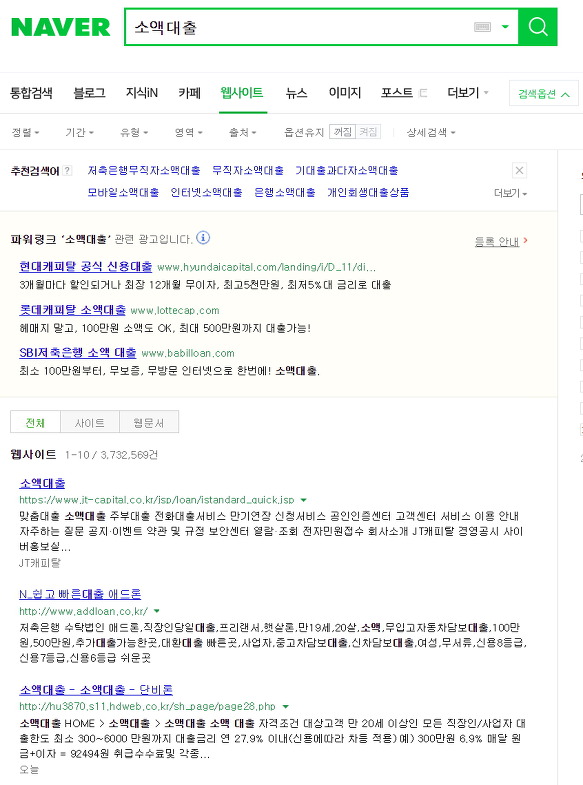Click the green search magnifier button
The image size is (583, 785).
[x=537, y=27]
